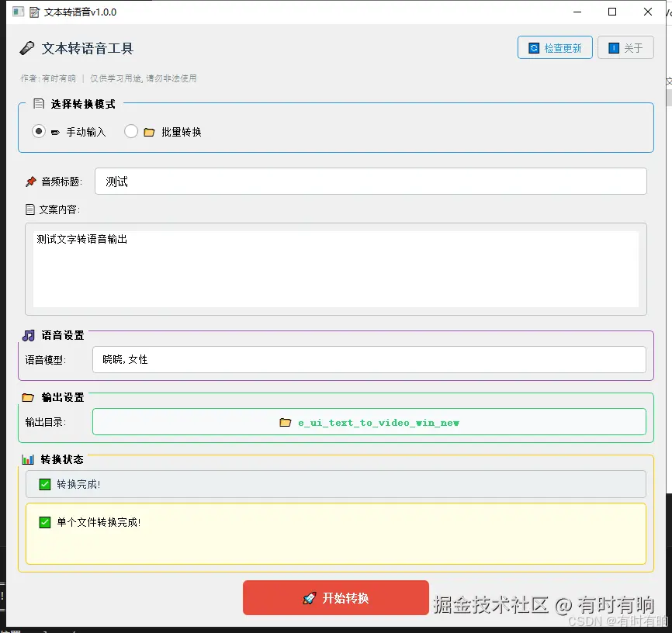The image size is (672, 633).
Task: Click the folder icon in output directory button
Action: tap(285, 423)
